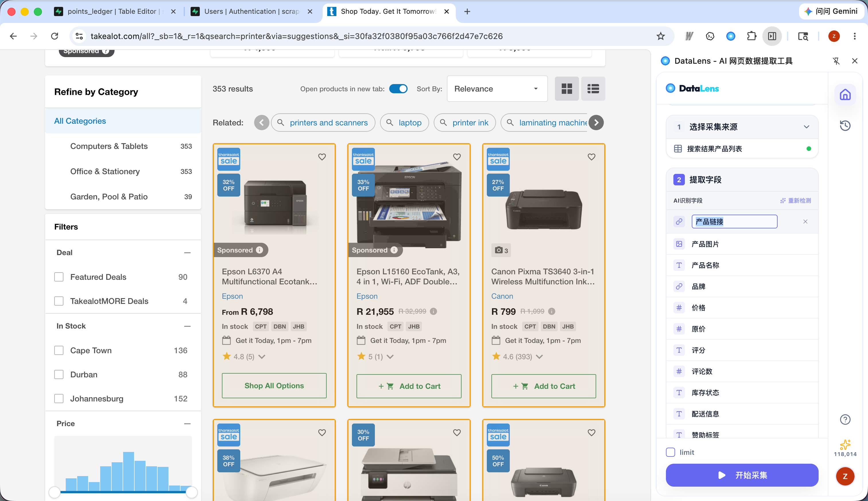The width and height of the screenshot is (868, 501).
Task: Click the 产品链接 field name input
Action: (x=734, y=222)
